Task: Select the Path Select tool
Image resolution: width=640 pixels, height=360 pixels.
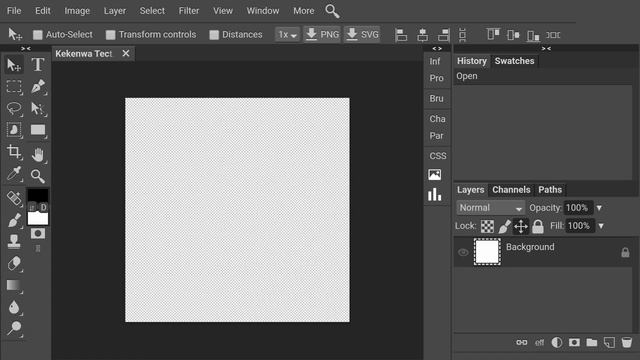Action: [38, 109]
